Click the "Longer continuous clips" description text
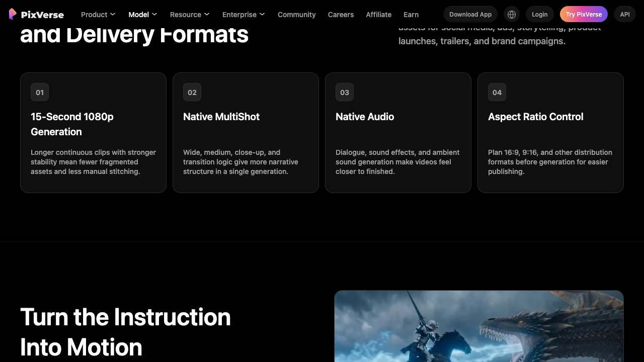Screen dimensions: 644x362 click(x=93, y=162)
